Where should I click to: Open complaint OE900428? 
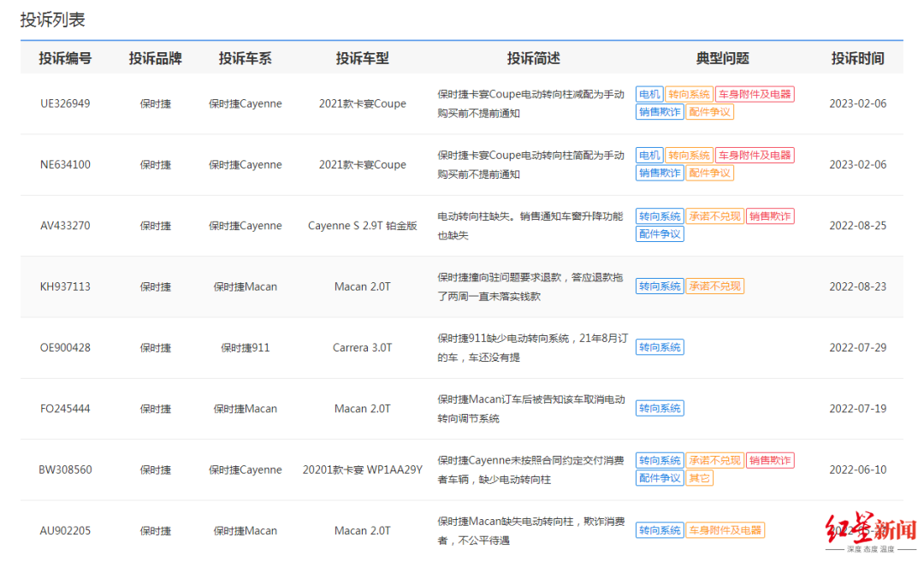click(x=65, y=348)
